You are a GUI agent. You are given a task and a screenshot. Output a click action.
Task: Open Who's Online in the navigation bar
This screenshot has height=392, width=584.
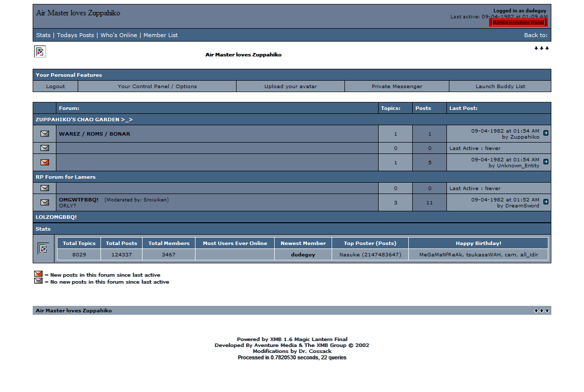119,35
